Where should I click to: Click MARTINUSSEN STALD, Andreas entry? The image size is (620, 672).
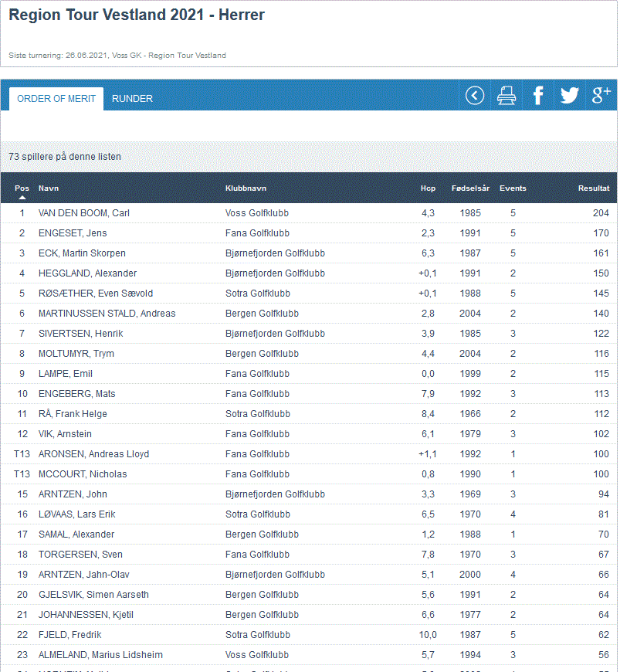[x=107, y=314]
